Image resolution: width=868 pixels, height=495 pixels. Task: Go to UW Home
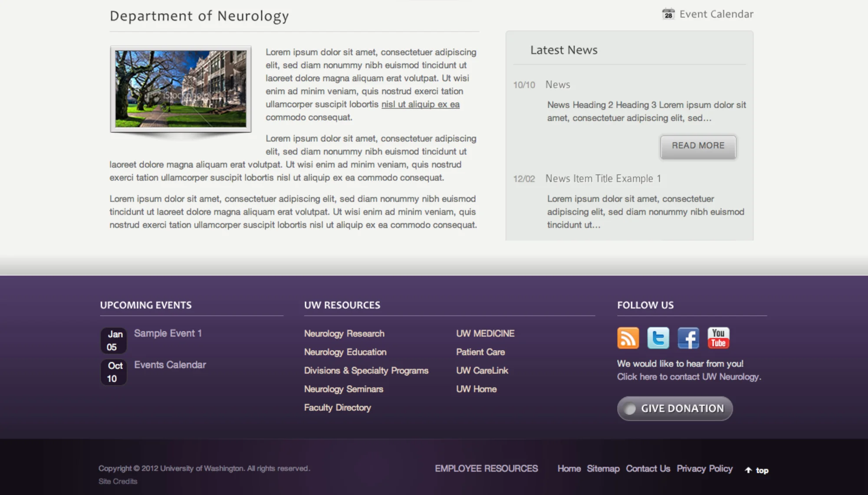(x=477, y=389)
